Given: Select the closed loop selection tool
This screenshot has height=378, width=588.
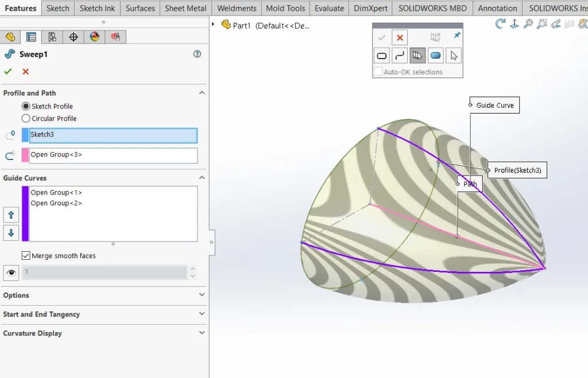Looking at the screenshot, I should pos(381,56).
